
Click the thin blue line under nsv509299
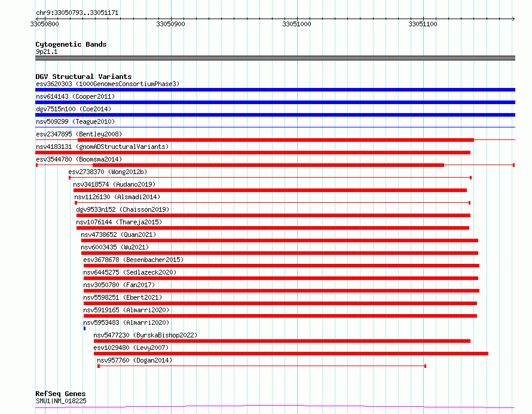pos(275,127)
